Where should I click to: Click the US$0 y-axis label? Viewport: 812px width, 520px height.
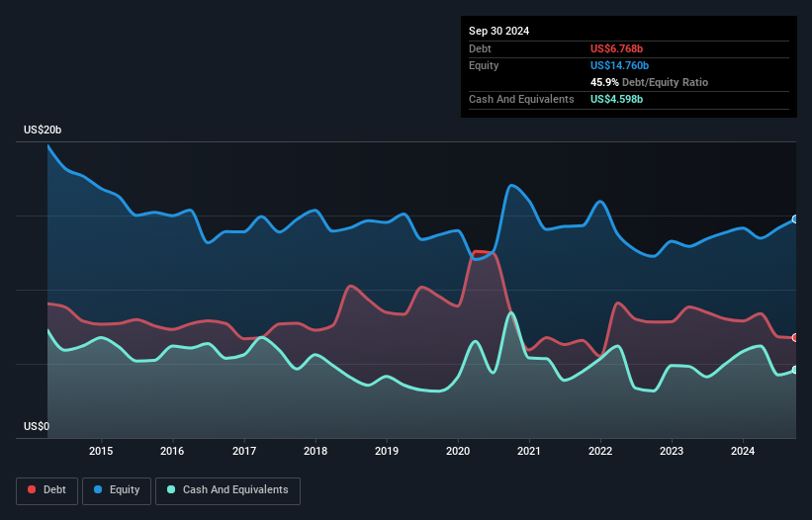click(37, 426)
